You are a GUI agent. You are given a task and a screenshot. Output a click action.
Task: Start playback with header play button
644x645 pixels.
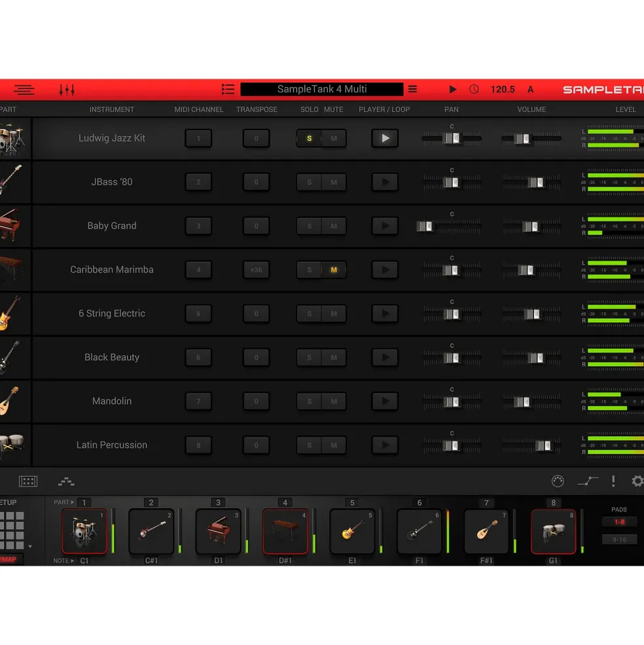452,89
